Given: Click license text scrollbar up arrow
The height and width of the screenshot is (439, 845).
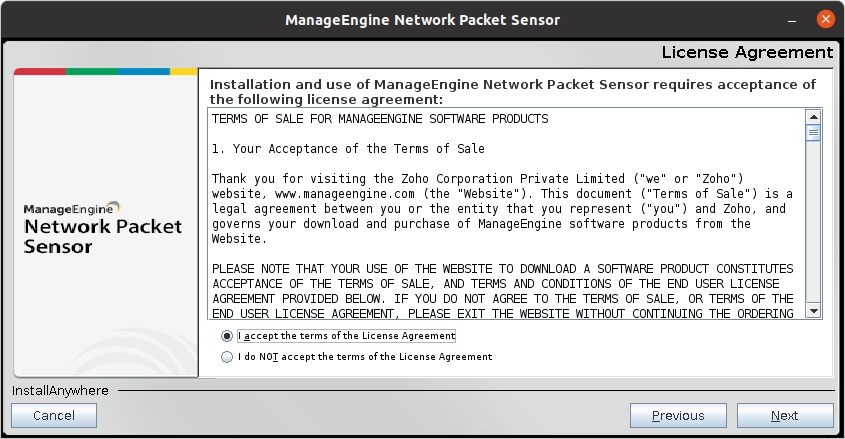Looking at the screenshot, I should 813,116.
